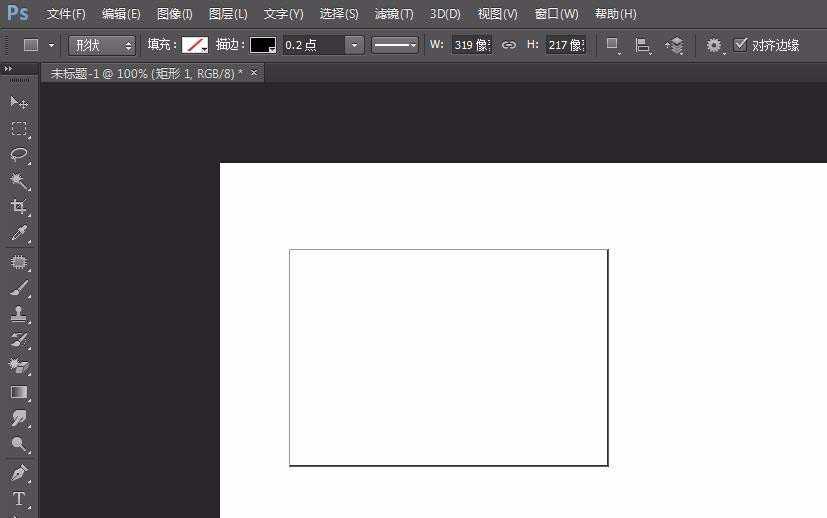The width and height of the screenshot is (827, 518).
Task: Select the Crop tool
Action: pyautogui.click(x=18, y=207)
